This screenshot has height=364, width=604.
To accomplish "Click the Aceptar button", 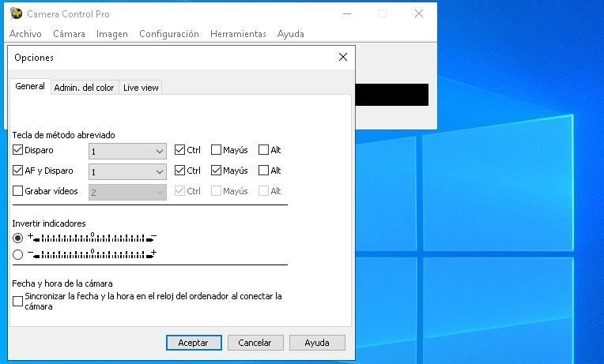I will tap(194, 343).
